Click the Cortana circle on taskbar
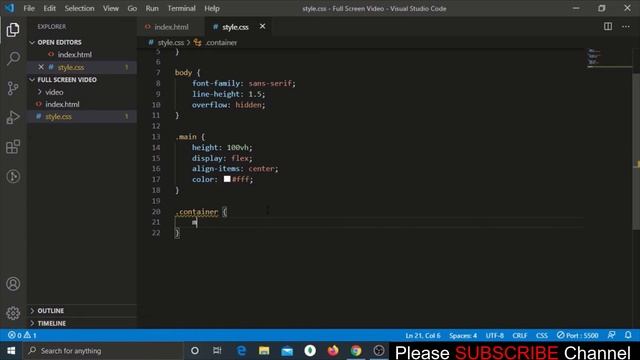This screenshot has width=640, height=360. (x=195, y=351)
